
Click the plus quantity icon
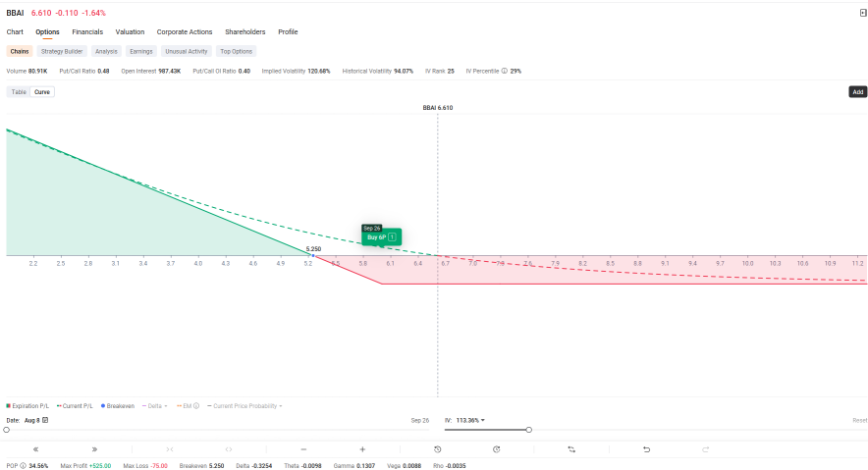tap(362, 449)
